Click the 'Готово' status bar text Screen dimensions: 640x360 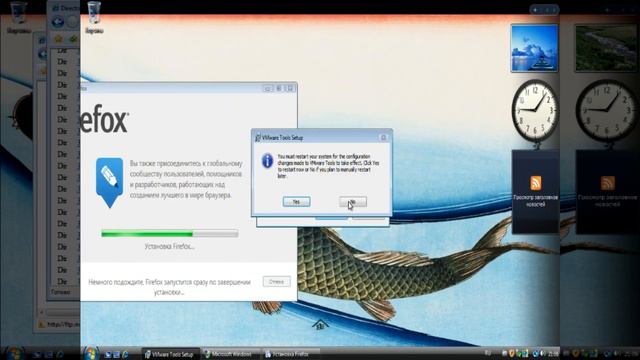click(60, 292)
